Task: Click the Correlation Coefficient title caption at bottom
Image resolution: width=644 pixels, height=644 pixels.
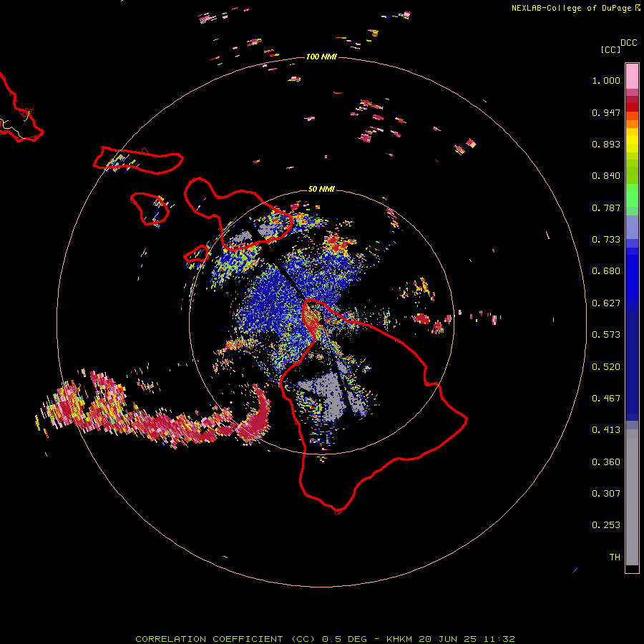Action: 325,639
